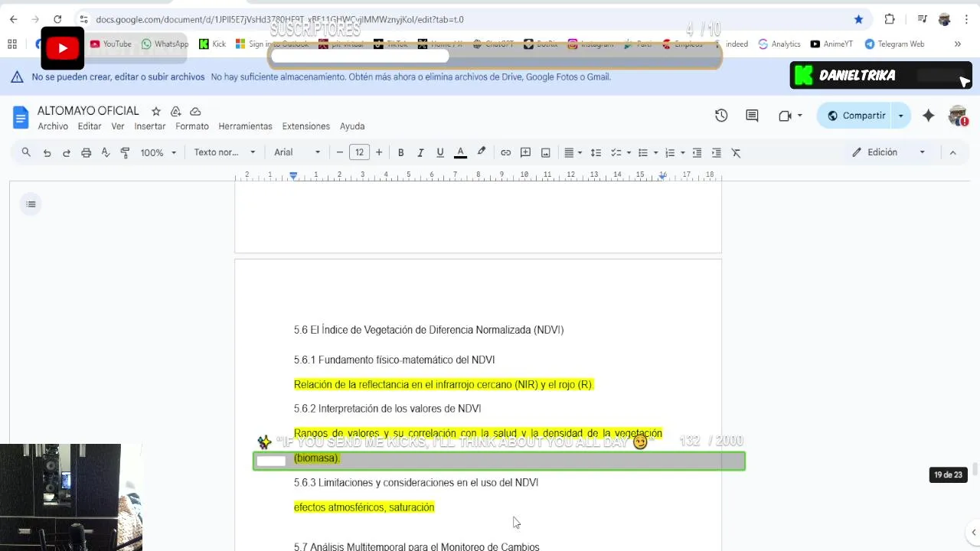Show the document outline tabs panel
The width and height of the screenshot is (980, 551).
tap(31, 204)
